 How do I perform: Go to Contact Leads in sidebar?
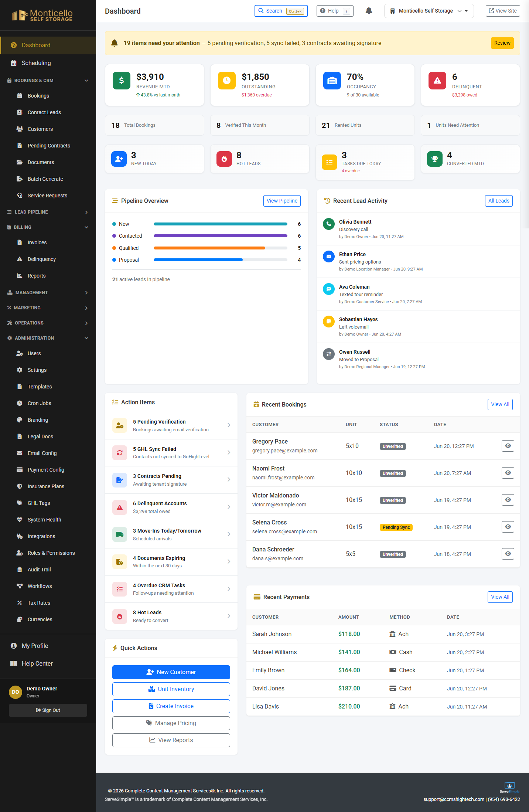[x=48, y=112]
